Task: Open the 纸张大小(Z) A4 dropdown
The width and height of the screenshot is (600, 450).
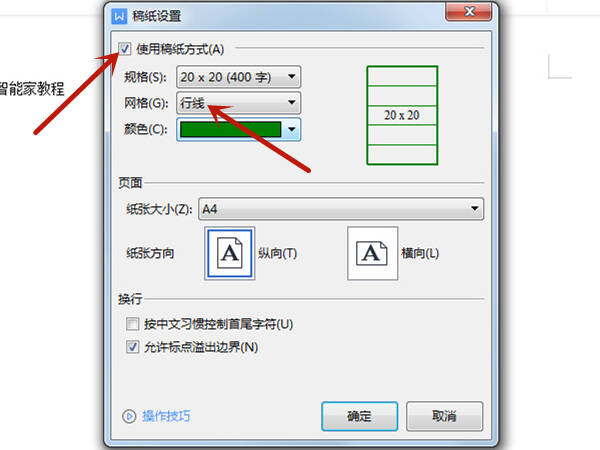Action: coord(341,209)
